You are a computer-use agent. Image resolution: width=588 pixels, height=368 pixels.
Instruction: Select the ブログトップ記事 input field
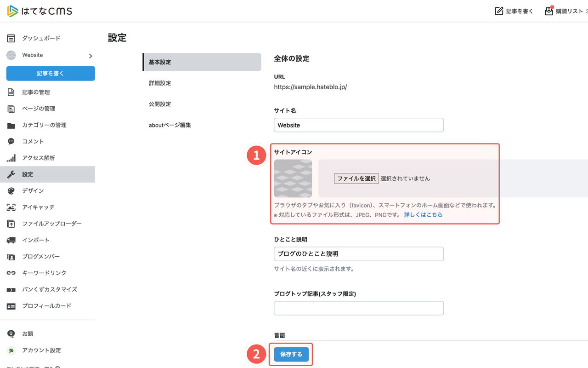pos(358,308)
